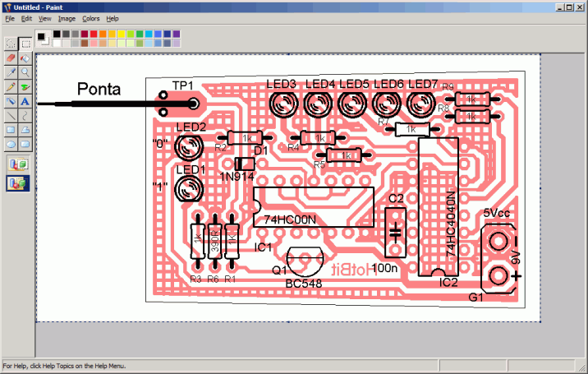This screenshot has width=588, height=374.
Task: Select the cyan sky-blue color swatch
Action: click(x=149, y=35)
